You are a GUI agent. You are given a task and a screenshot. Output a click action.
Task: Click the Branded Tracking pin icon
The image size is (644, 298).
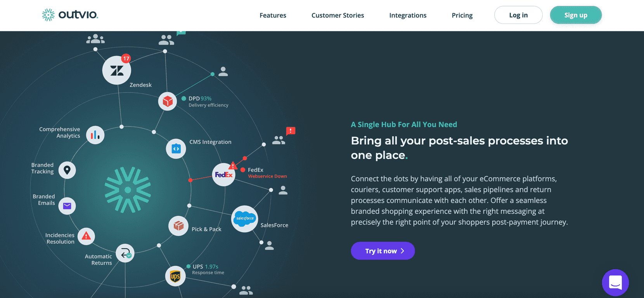[67, 170]
